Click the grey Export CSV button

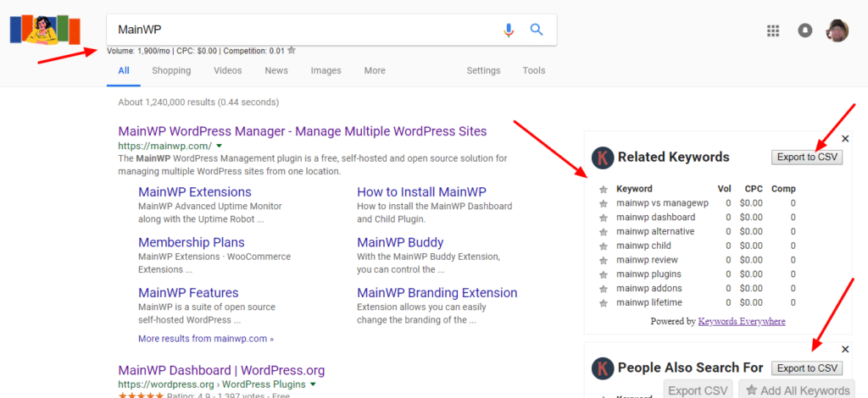(698, 390)
